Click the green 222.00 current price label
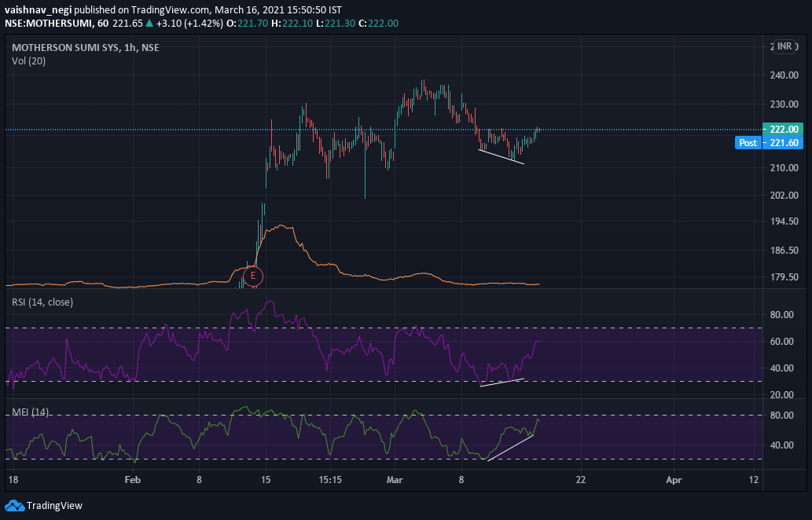This screenshot has height=520, width=812. 783,130
